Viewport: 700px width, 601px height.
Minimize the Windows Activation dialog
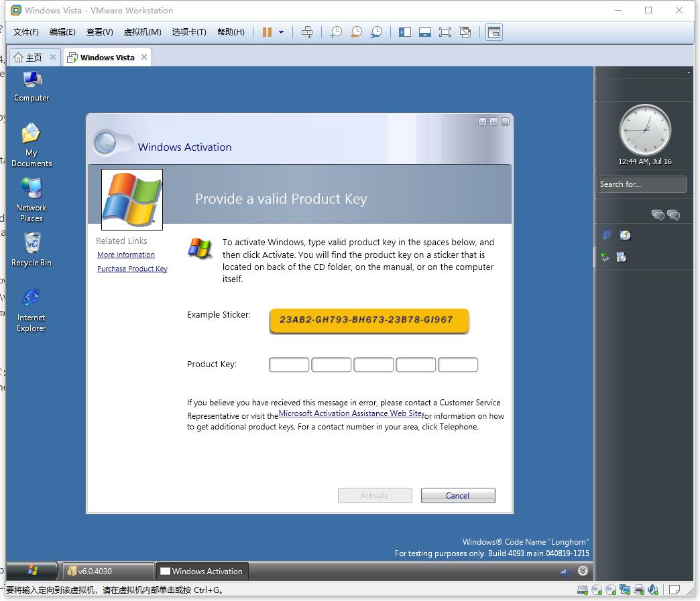click(483, 122)
